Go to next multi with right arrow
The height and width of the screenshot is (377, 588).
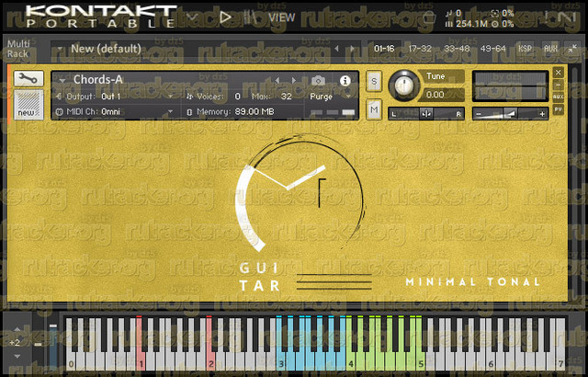point(352,49)
